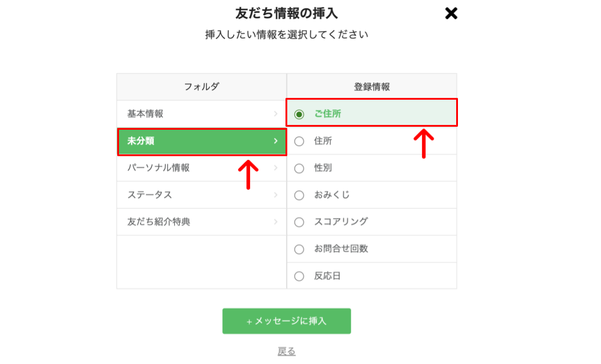Expand 友だち紹介特典 folder chevron
Viewport: 601px width, 364px height.
point(276,222)
